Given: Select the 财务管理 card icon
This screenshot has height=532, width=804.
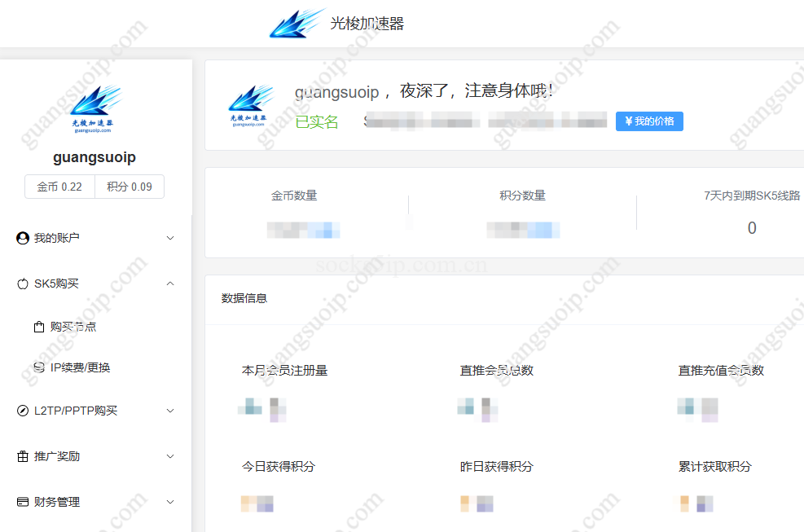Looking at the screenshot, I should (x=21, y=502).
